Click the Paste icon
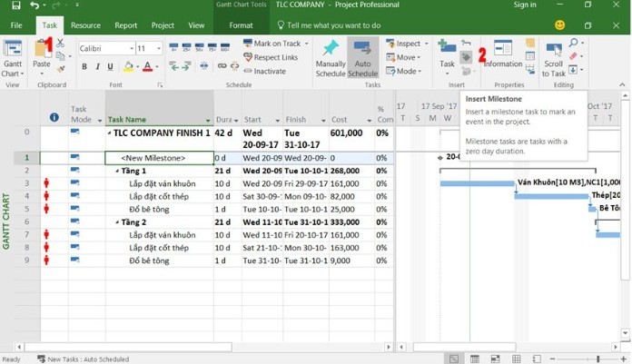632x364 pixels. pyautogui.click(x=42, y=53)
